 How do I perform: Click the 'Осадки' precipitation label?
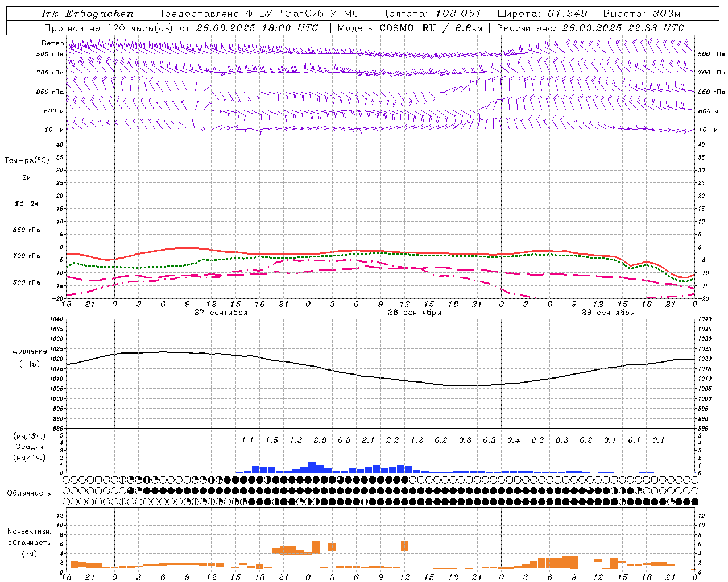click(x=29, y=447)
